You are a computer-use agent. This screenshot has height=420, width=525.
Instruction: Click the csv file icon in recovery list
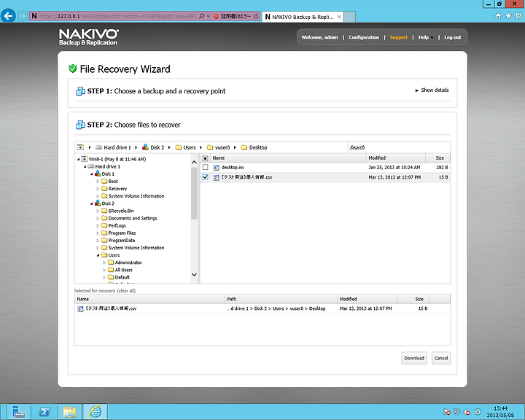click(x=80, y=309)
